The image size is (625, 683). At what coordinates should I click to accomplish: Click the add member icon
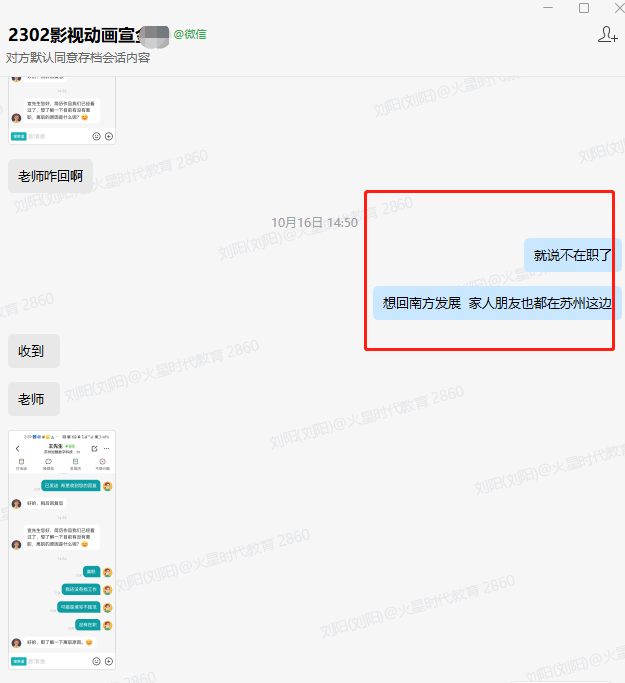[x=608, y=34]
